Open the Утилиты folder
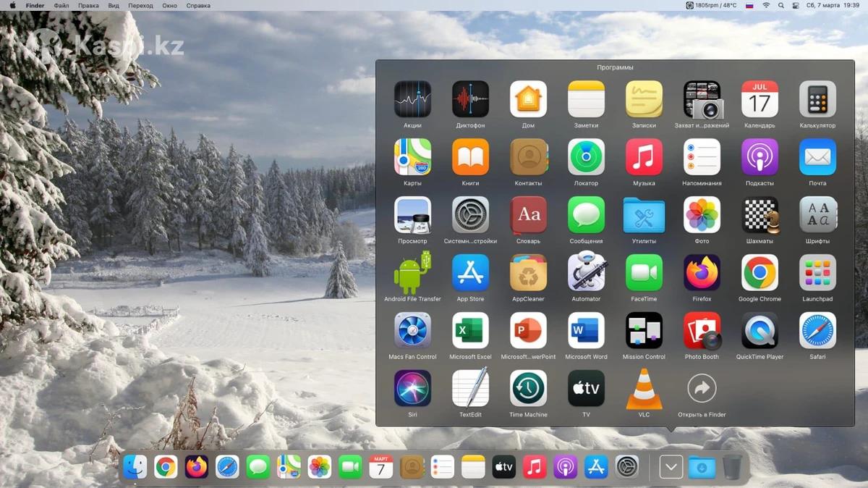 pyautogui.click(x=644, y=216)
